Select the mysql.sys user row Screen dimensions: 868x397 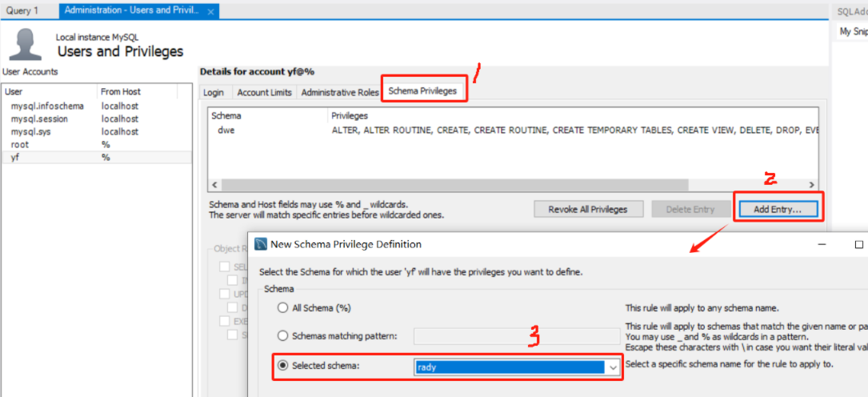[x=97, y=132]
